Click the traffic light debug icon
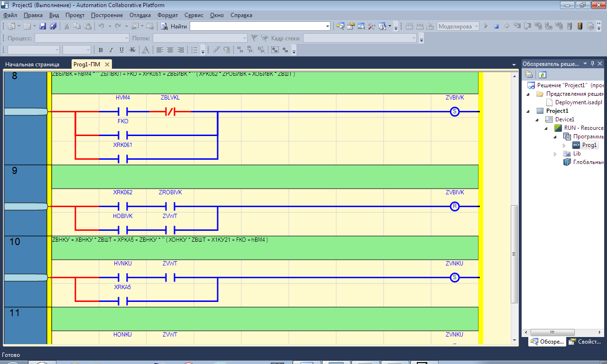This screenshot has height=364, width=607. tap(579, 27)
